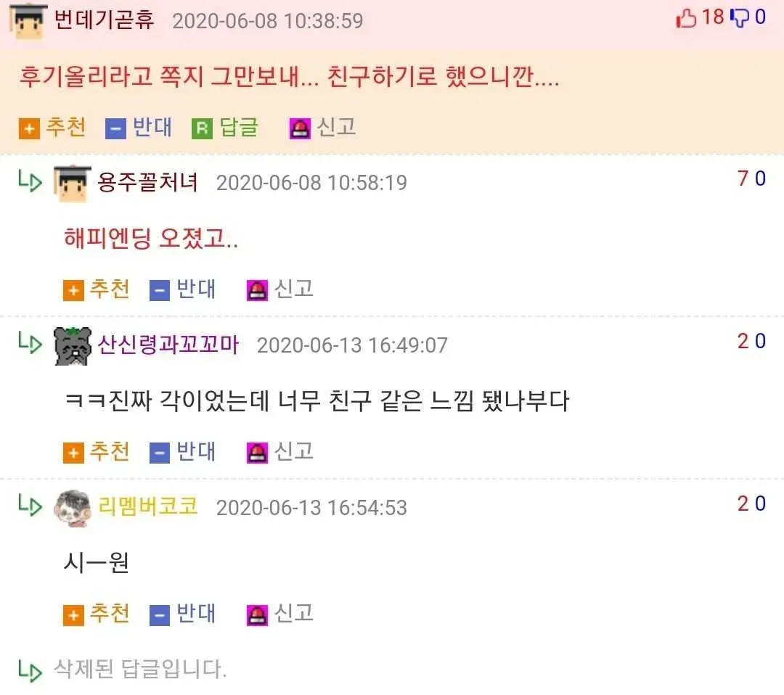Open 용주꼴처녀 username link
Screen dimensions: 784x695
[147, 182]
